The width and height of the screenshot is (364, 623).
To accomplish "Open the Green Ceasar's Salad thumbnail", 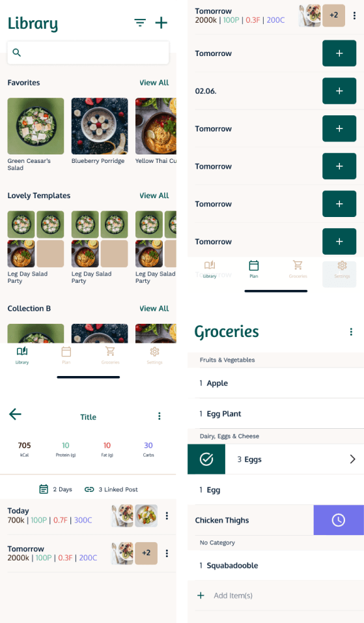I will (36, 126).
